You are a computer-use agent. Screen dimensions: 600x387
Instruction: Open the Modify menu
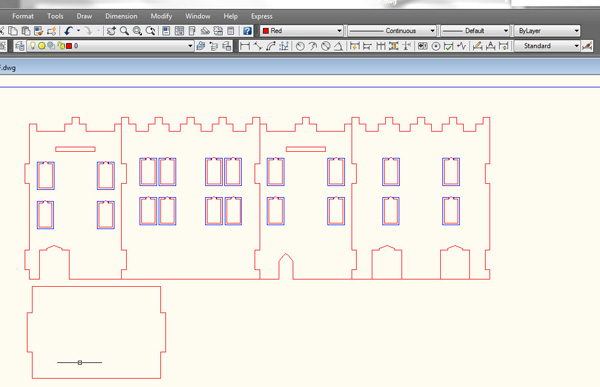[161, 16]
